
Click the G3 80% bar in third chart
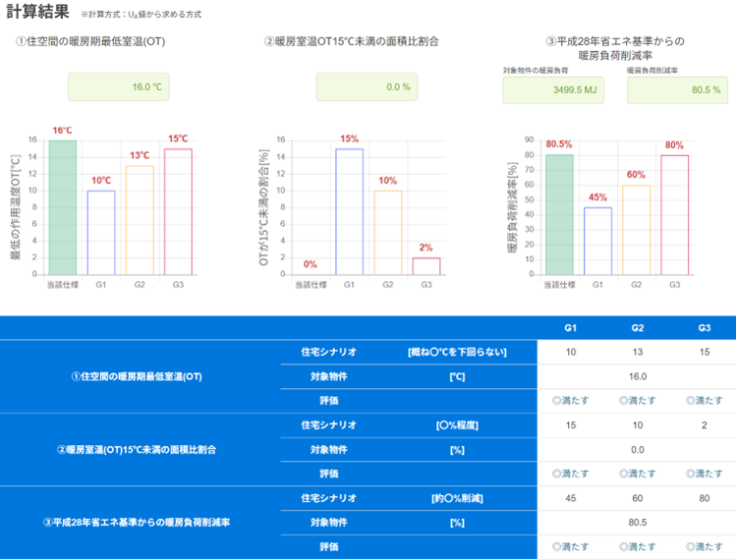click(674, 214)
